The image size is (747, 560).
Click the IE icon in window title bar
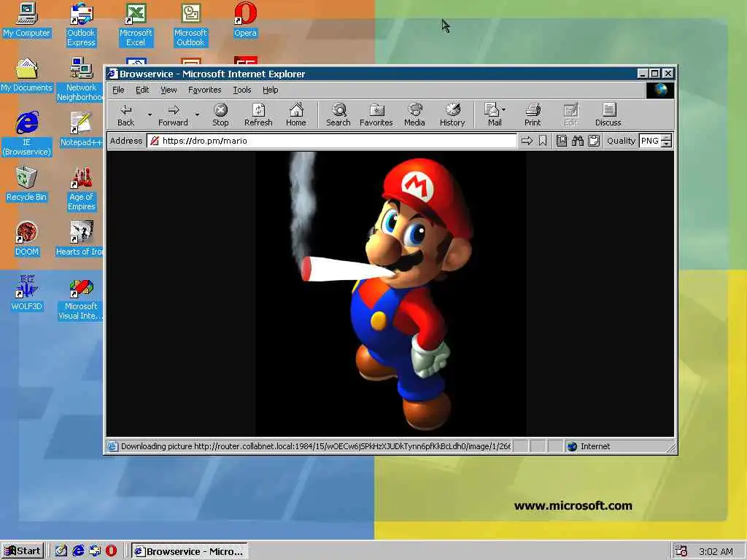112,74
